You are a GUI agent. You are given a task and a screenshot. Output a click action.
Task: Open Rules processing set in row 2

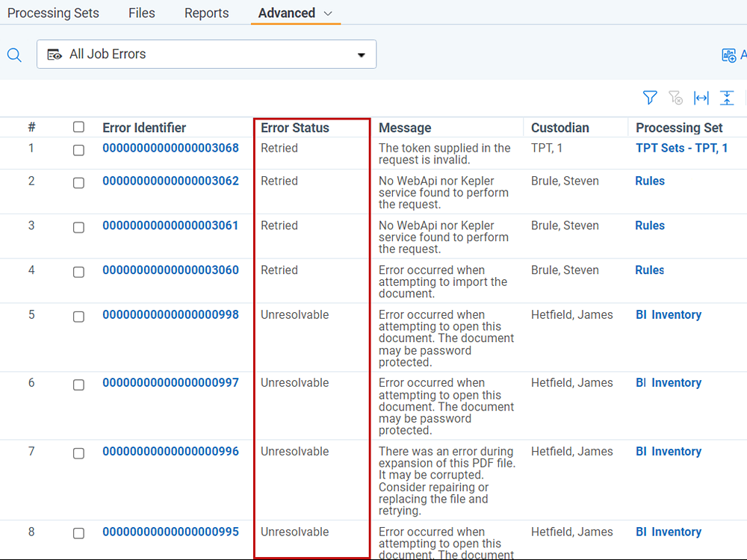[x=650, y=181]
